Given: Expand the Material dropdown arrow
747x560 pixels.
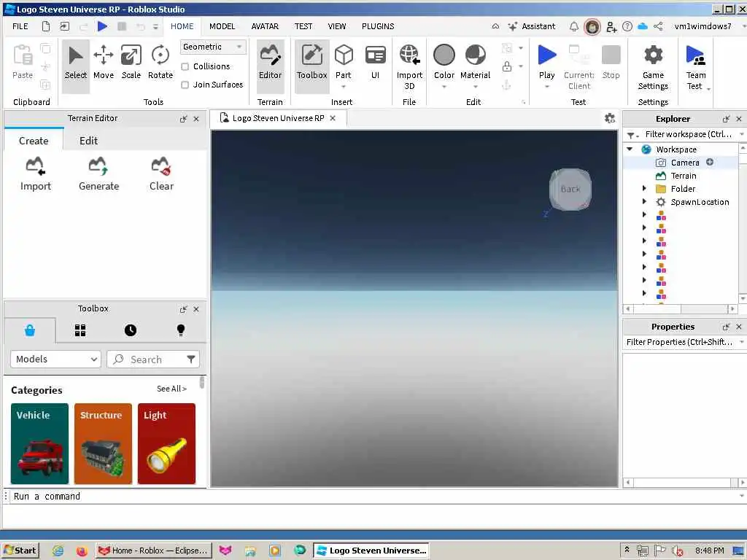Looking at the screenshot, I should pos(475,87).
